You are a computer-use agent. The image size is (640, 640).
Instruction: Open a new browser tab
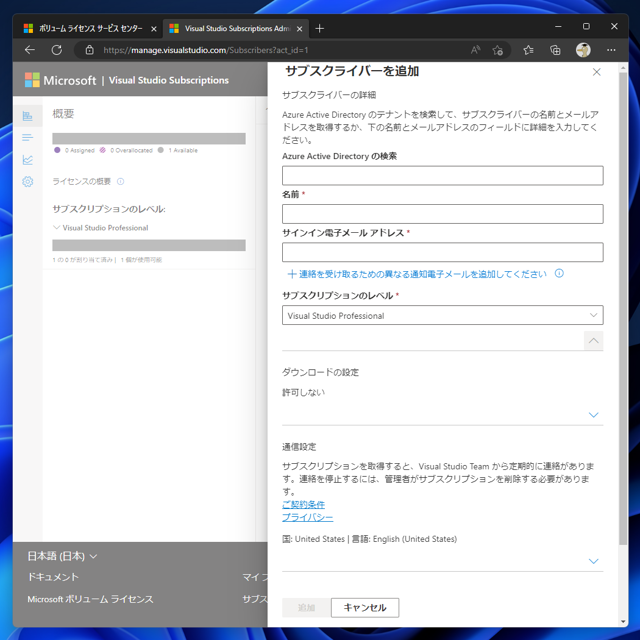pyautogui.click(x=320, y=29)
